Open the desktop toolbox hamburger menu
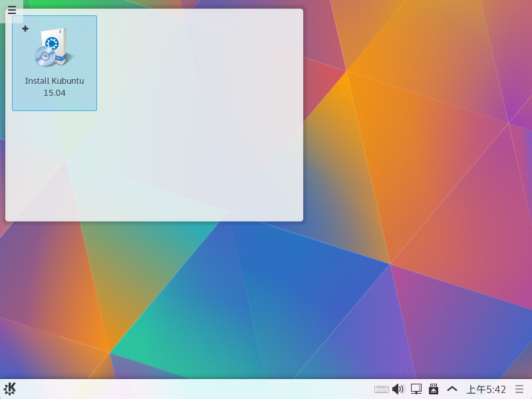This screenshot has width=532, height=399. pos(12,10)
